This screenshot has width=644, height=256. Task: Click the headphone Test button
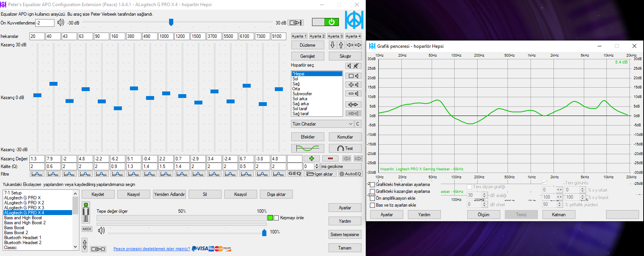click(345, 148)
